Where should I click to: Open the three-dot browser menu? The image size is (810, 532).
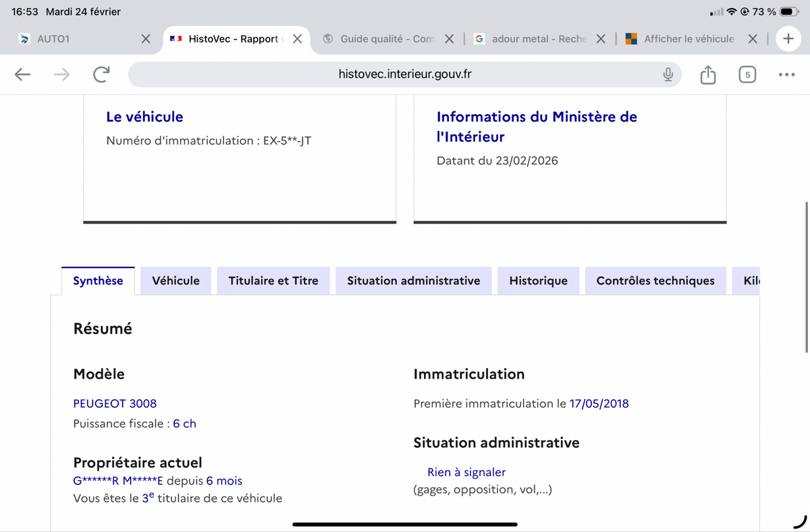(786, 74)
